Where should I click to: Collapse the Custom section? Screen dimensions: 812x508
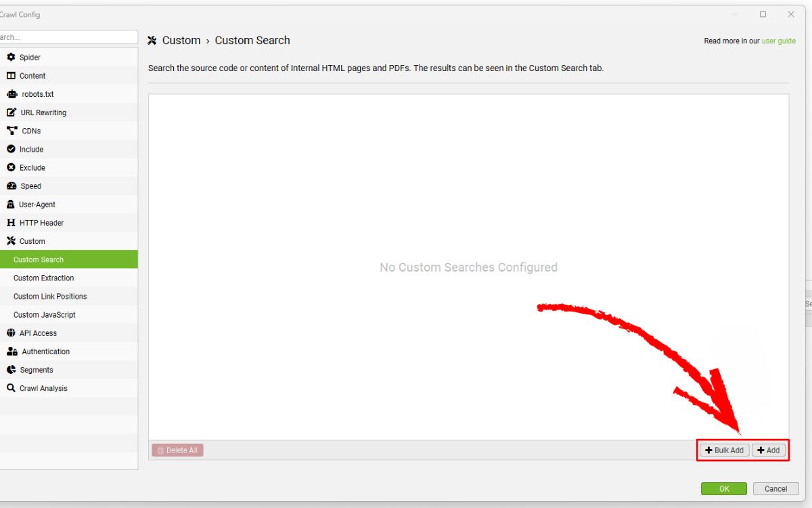tap(32, 241)
